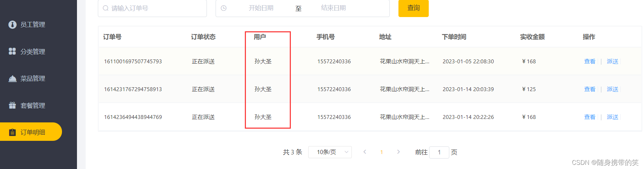The height and width of the screenshot is (169, 644).
Task: Go to previous page arrow
Action: point(365,152)
